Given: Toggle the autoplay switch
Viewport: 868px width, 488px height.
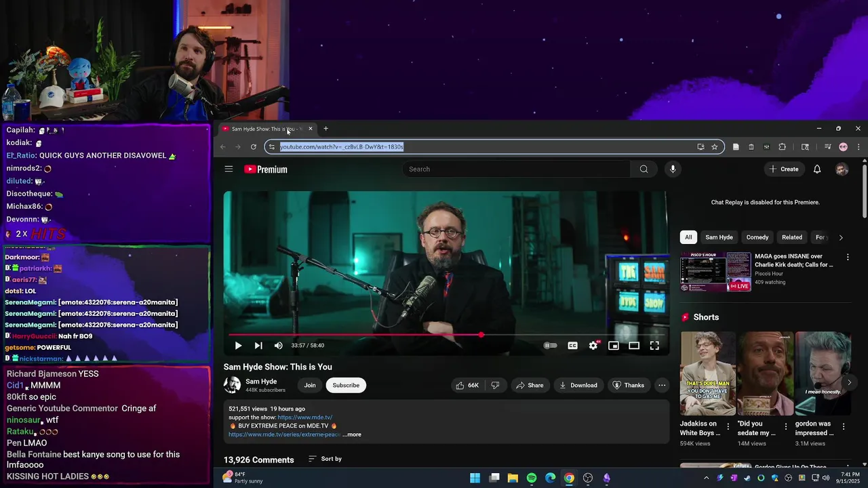Looking at the screenshot, I should click(551, 346).
